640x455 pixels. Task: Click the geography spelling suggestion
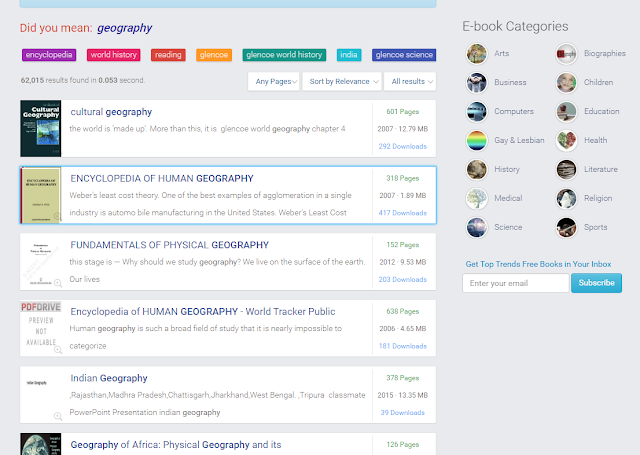tap(124, 28)
